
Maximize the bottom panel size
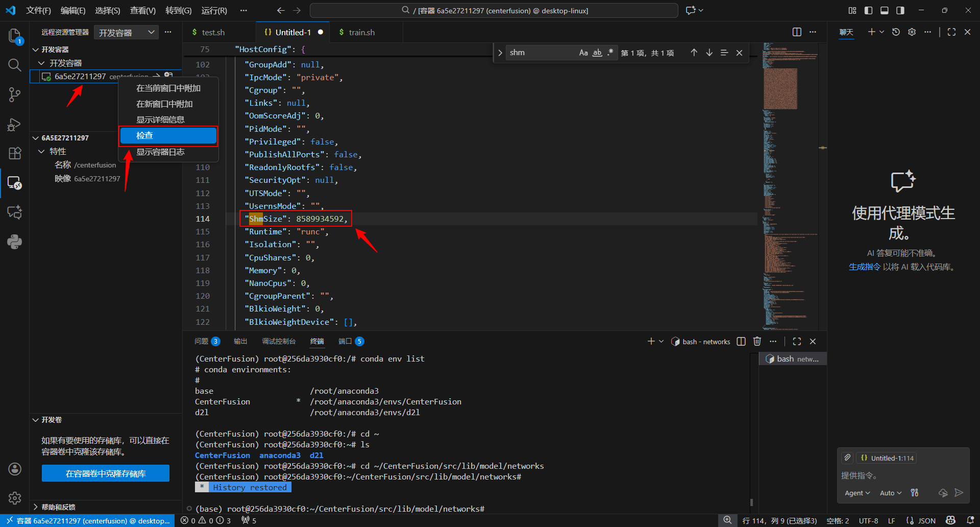click(797, 341)
